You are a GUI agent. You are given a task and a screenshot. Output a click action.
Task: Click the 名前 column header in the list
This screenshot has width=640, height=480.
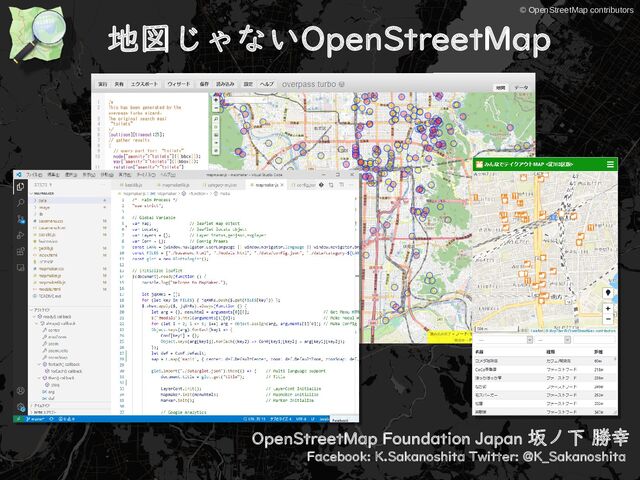coord(480,352)
